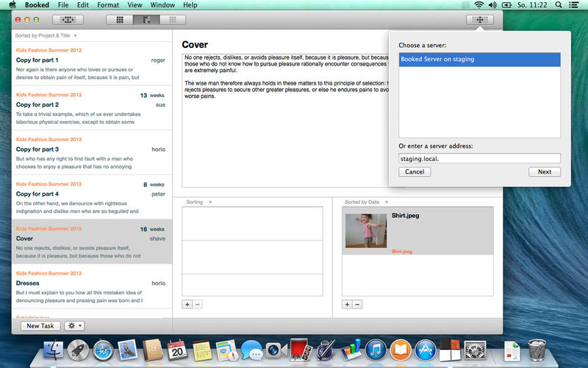The height and width of the screenshot is (368, 588).
Task: Click the Shirt.jpeg thumbnail image
Action: click(365, 230)
